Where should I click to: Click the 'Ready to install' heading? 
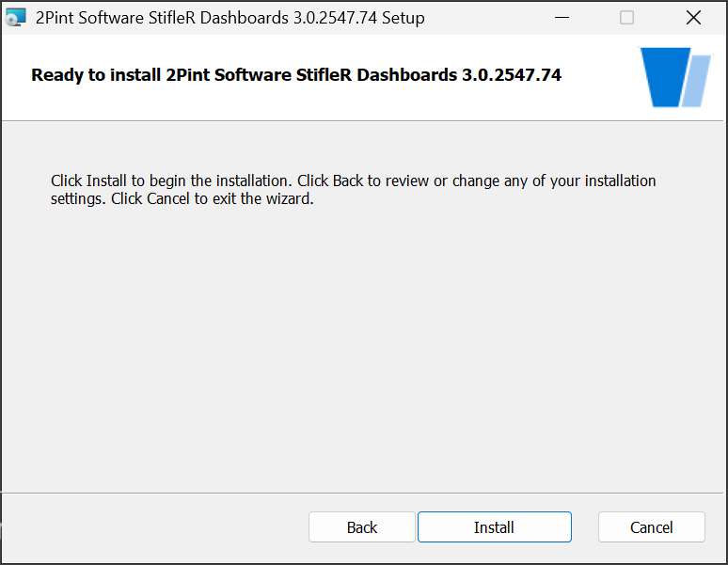296,75
